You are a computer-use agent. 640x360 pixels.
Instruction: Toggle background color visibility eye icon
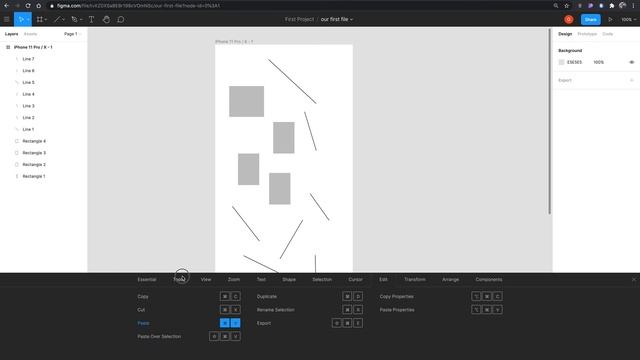click(x=632, y=62)
